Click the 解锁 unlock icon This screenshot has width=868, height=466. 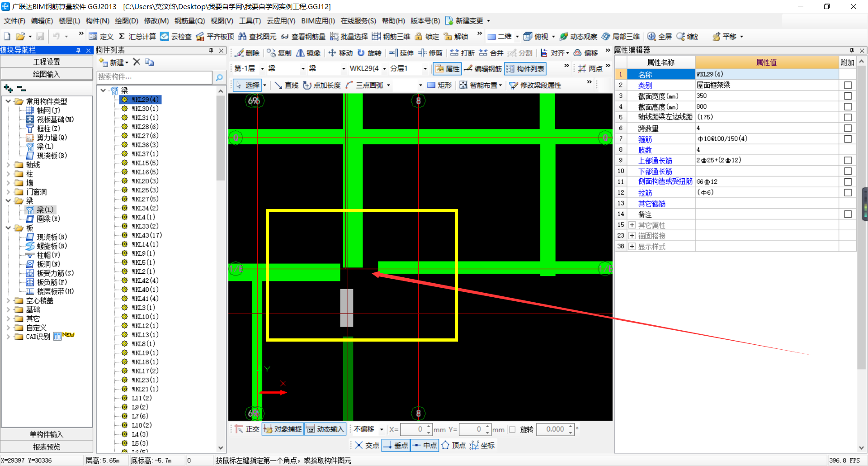(456, 36)
